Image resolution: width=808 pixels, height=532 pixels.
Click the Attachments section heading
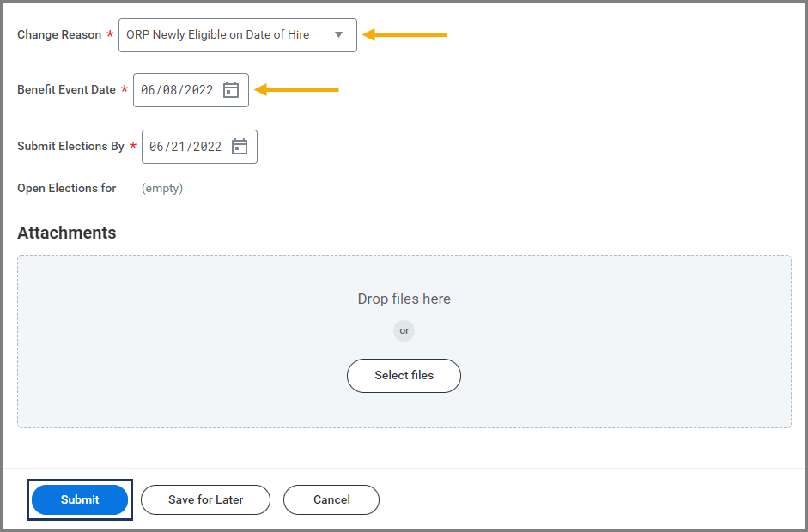point(66,233)
